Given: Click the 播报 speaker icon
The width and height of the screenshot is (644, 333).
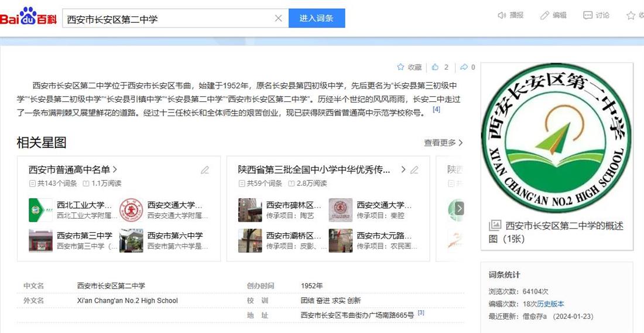Looking at the screenshot, I should tap(502, 16).
